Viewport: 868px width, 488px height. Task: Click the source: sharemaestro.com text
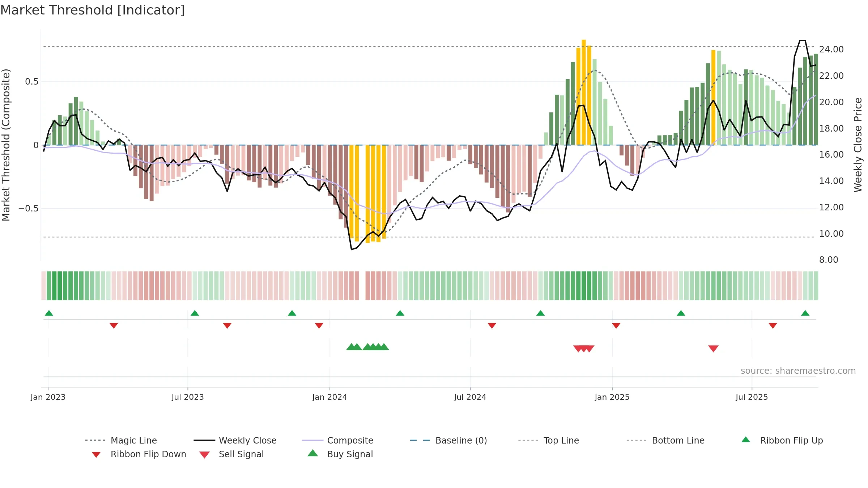[798, 371]
